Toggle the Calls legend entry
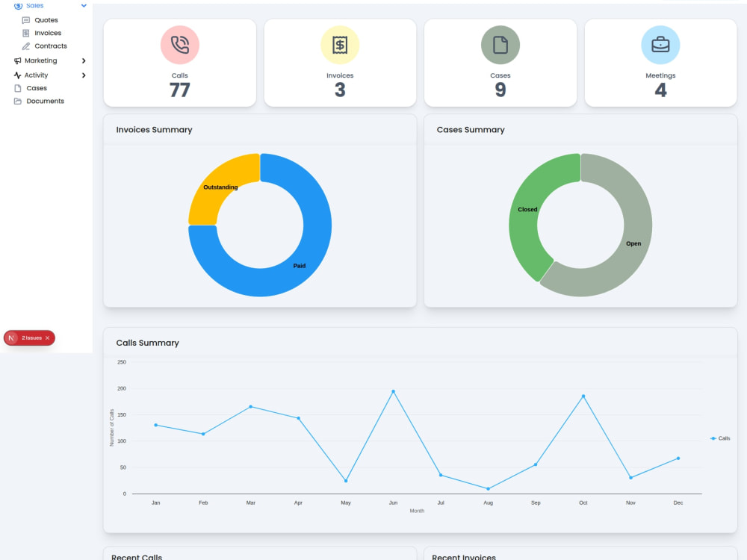The height and width of the screenshot is (560, 747). pyautogui.click(x=720, y=438)
